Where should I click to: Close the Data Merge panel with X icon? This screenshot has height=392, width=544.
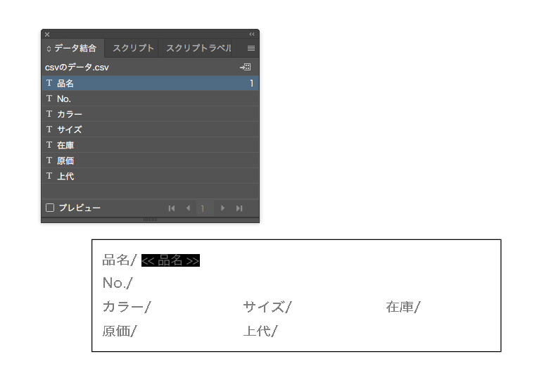47,34
